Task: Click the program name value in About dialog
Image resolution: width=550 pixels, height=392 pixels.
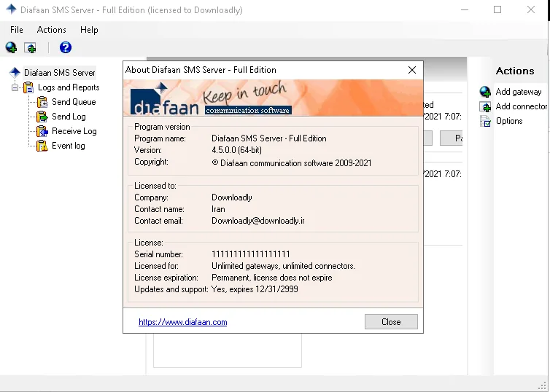Action: click(x=268, y=138)
